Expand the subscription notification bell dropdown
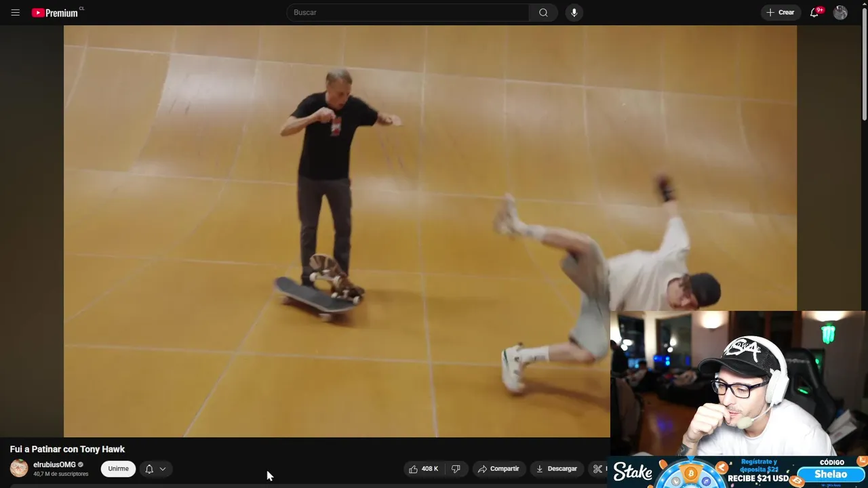 point(155,468)
